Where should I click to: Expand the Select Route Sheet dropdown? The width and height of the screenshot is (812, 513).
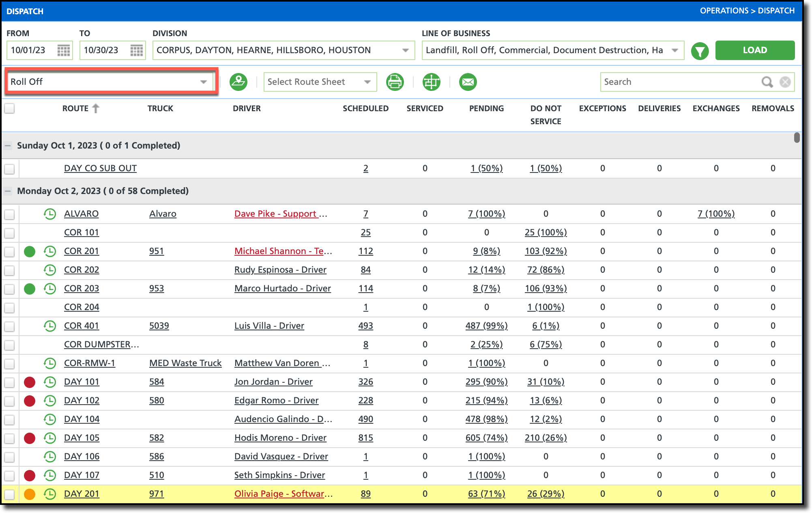click(x=320, y=82)
